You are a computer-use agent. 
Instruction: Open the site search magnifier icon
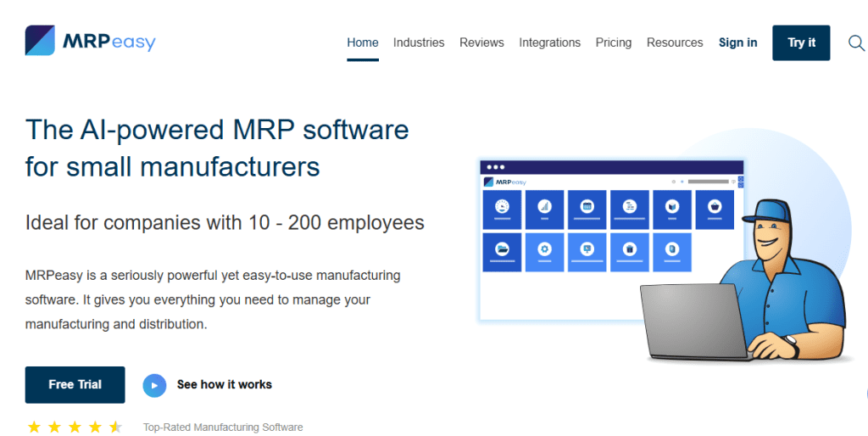tap(856, 42)
